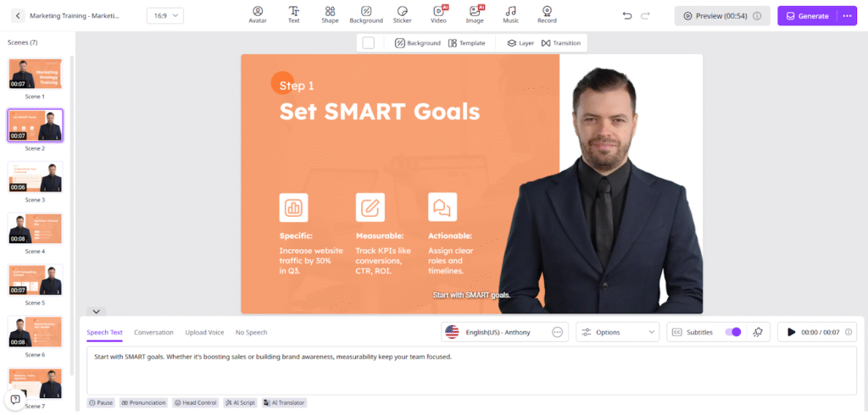868x415 pixels.
Task: Expand the 16:9 aspect ratio dropdown
Action: (x=165, y=16)
